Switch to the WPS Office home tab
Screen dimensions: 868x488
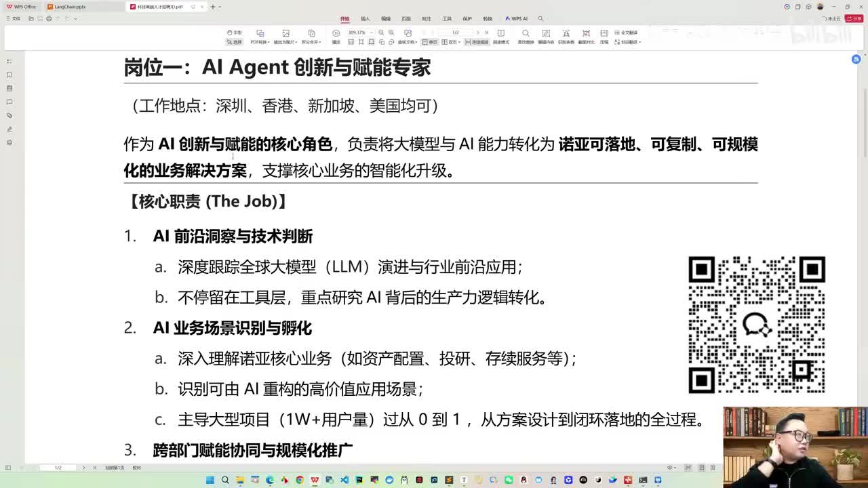pyautogui.click(x=22, y=7)
